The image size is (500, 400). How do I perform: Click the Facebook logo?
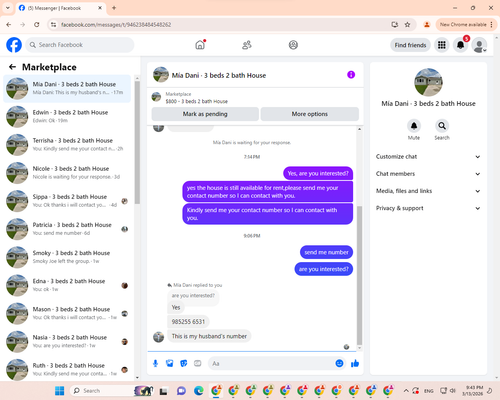pos(14,45)
